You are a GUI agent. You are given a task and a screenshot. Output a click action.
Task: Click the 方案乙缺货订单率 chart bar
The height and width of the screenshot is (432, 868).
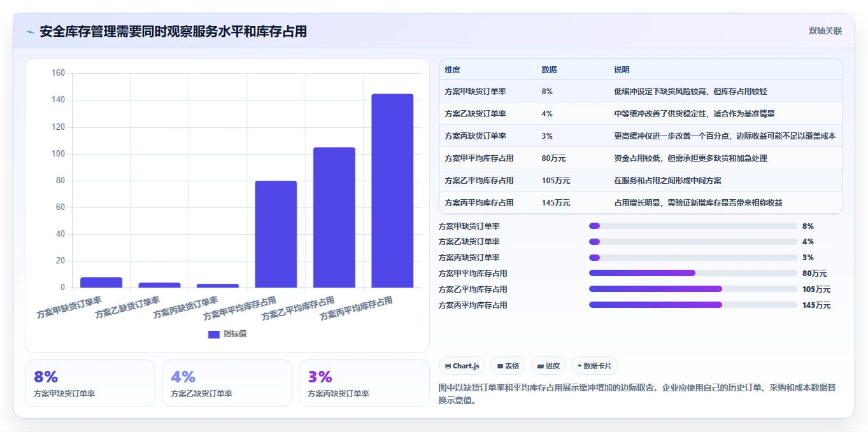pyautogui.click(x=159, y=285)
